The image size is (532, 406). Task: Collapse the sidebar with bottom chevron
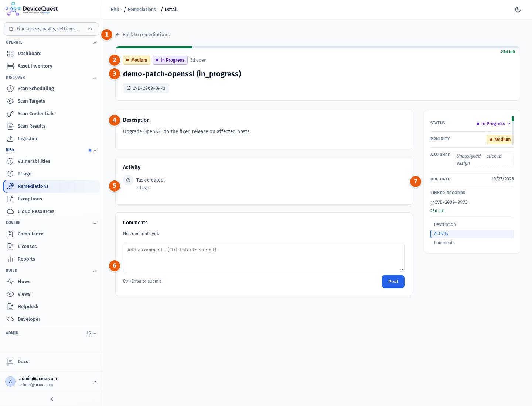52,399
